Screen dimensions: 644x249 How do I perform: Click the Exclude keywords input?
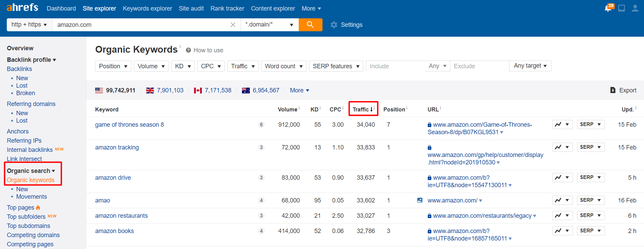pos(480,66)
